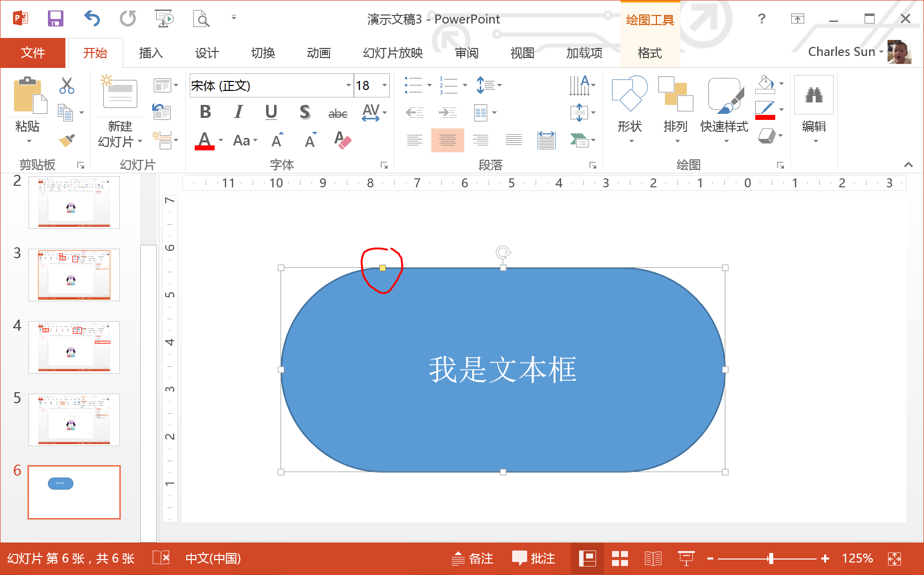924x575 pixels.
Task: Toggle Normal view in the status bar
Action: [x=587, y=559]
